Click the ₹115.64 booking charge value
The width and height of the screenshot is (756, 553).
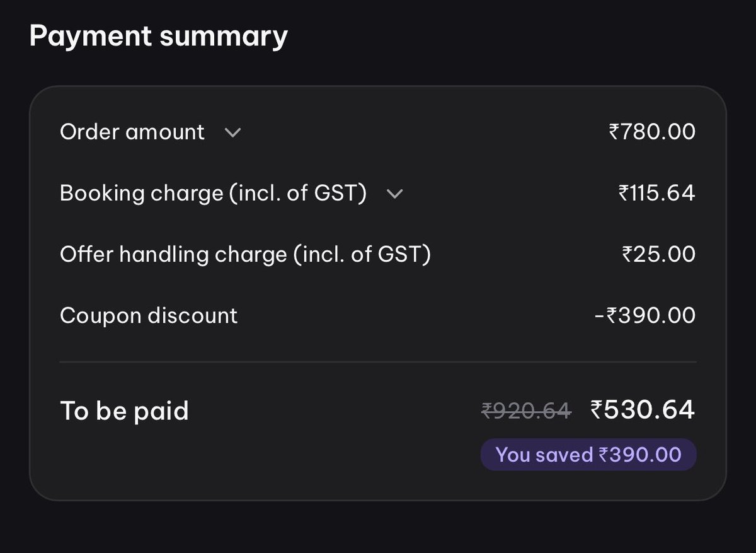(x=656, y=193)
